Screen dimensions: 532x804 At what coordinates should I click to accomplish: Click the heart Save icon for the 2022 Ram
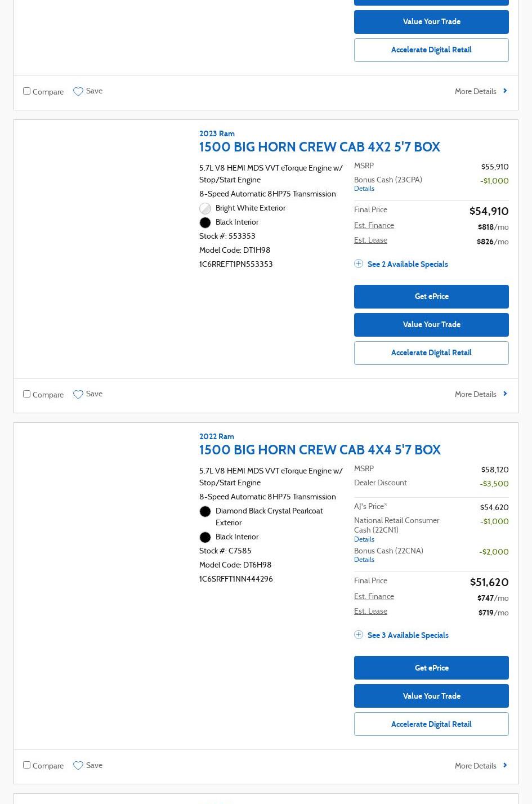(78, 766)
